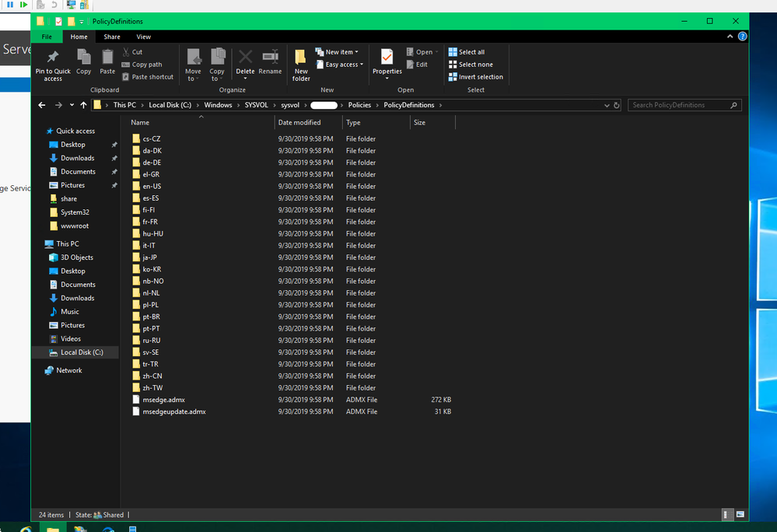Switch to details view in status bar
The width and height of the screenshot is (777, 532).
coord(726,514)
